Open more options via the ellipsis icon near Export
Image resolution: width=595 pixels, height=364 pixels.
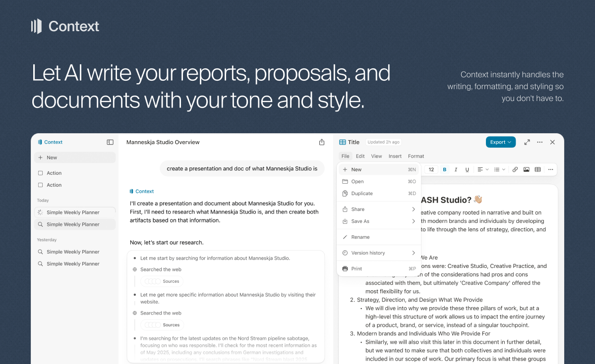(x=539, y=142)
